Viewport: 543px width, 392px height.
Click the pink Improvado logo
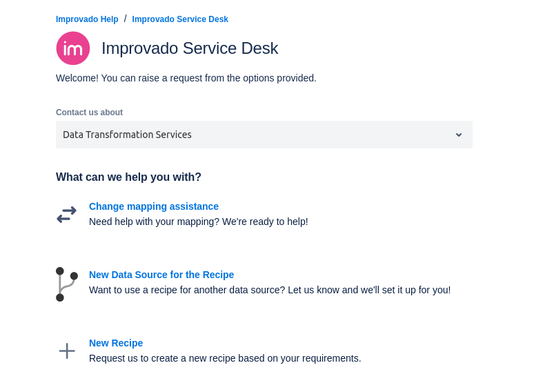73,48
